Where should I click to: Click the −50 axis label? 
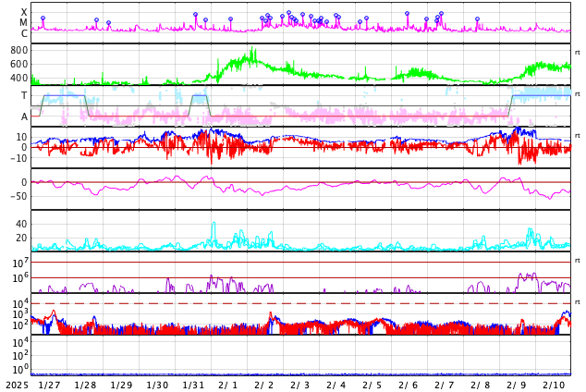tap(19, 196)
